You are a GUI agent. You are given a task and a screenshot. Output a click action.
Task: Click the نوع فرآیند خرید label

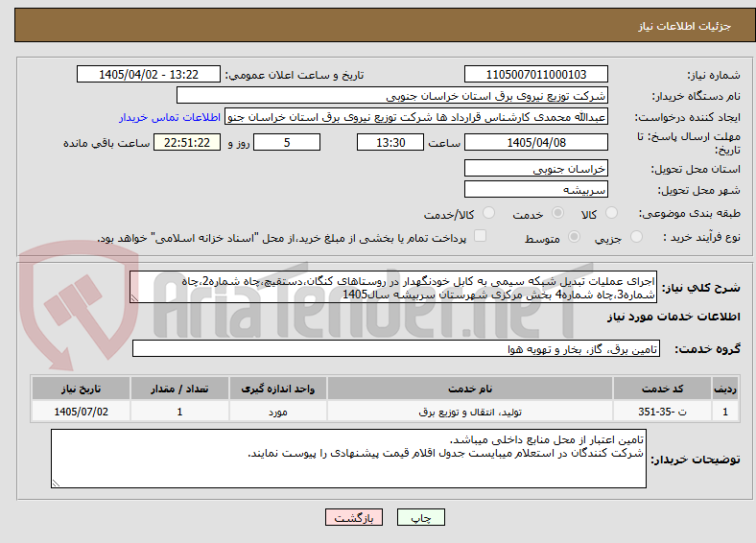click(701, 237)
